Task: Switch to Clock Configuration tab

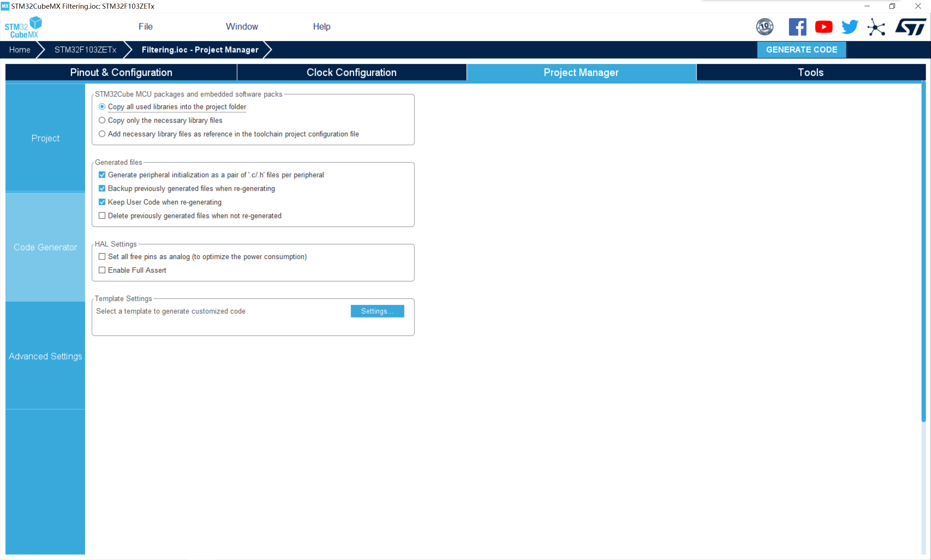Action: pyautogui.click(x=351, y=72)
